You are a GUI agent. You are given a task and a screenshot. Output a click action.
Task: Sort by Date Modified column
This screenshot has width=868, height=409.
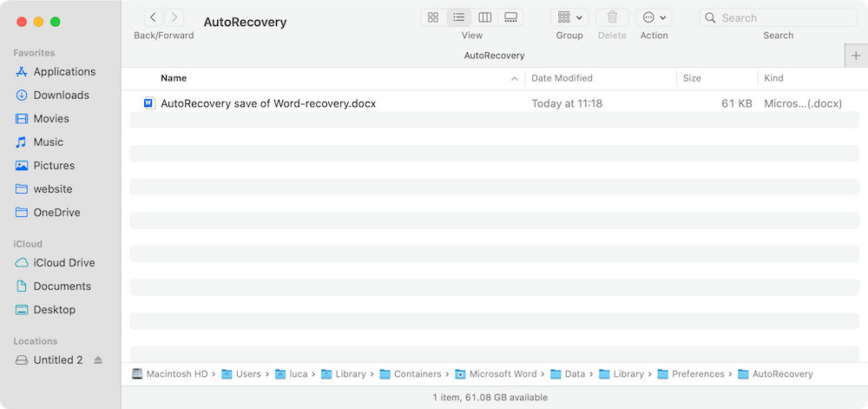pos(562,78)
